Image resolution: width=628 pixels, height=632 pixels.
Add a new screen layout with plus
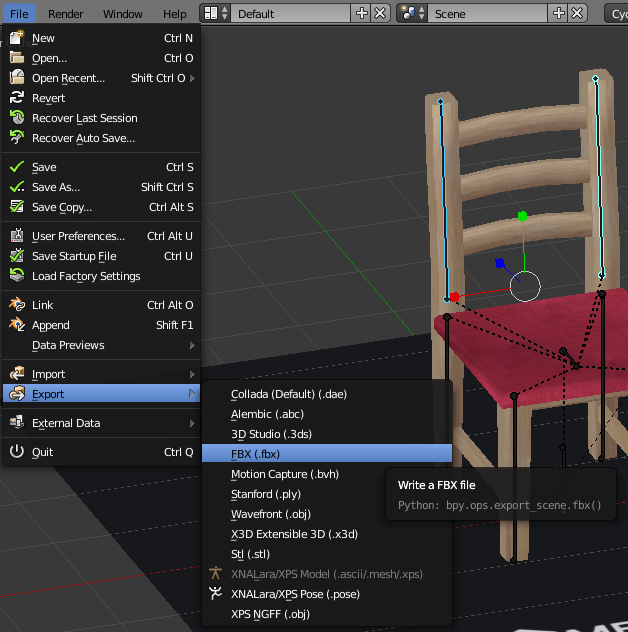(362, 14)
